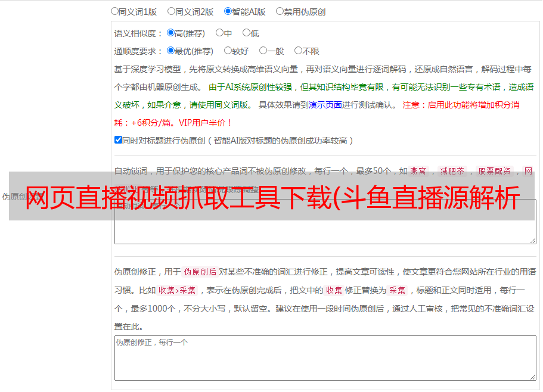
Task: Click the 减肥茶 example tag
Action: (x=452, y=171)
